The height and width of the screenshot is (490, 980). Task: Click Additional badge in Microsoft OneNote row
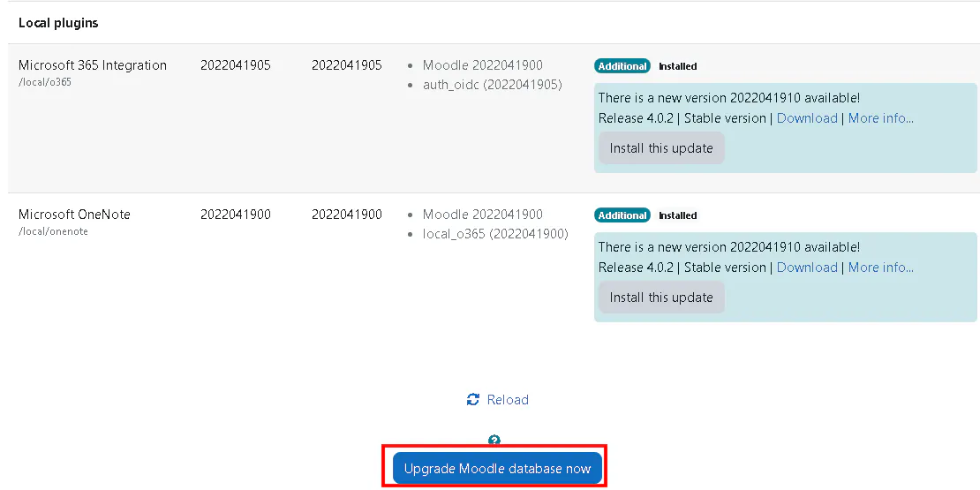point(622,215)
